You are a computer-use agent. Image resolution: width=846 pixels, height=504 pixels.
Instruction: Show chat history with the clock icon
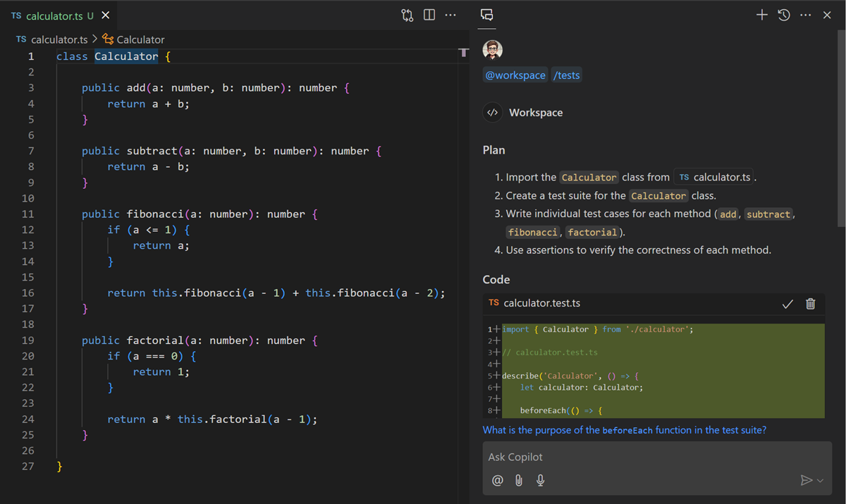[783, 15]
